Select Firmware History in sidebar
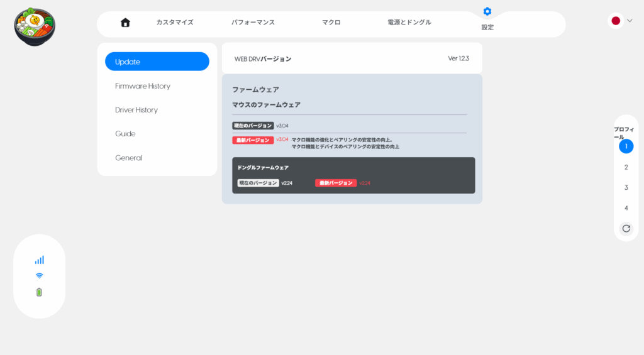The image size is (644, 355). tap(143, 86)
